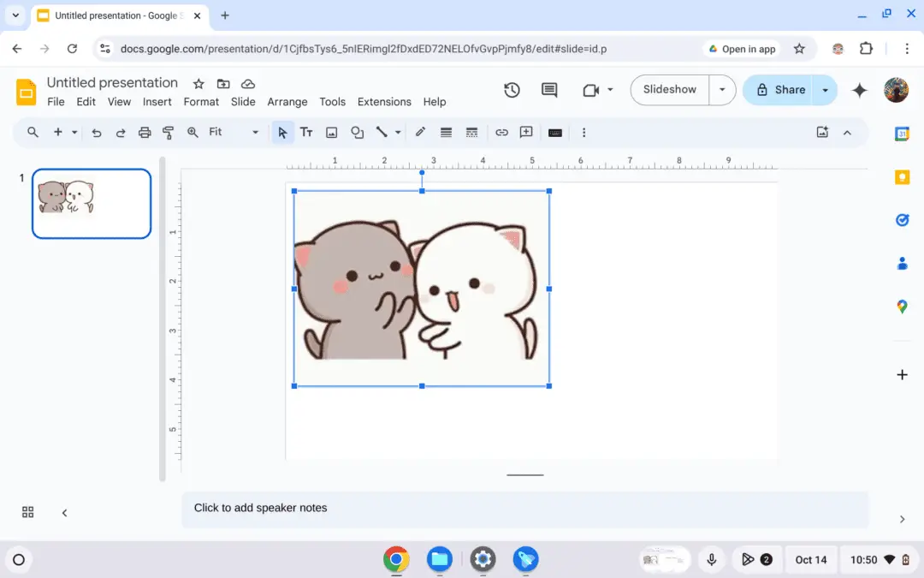
Task: Select the Text box tool
Action: click(306, 132)
